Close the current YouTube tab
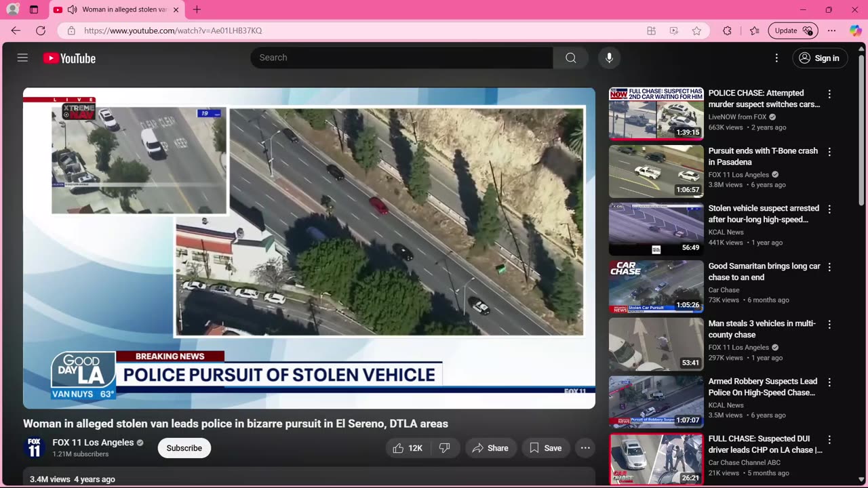Screen dimensions: 868x488 point(176,9)
